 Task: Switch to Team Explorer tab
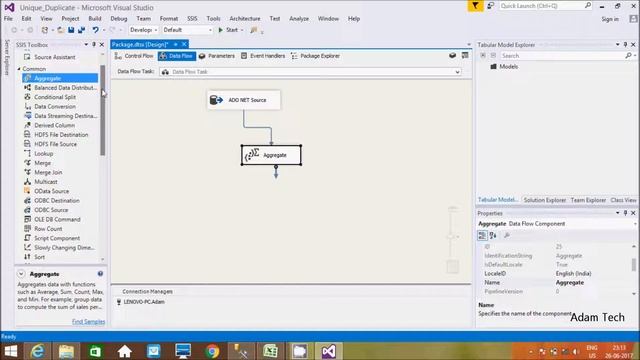tap(588, 200)
